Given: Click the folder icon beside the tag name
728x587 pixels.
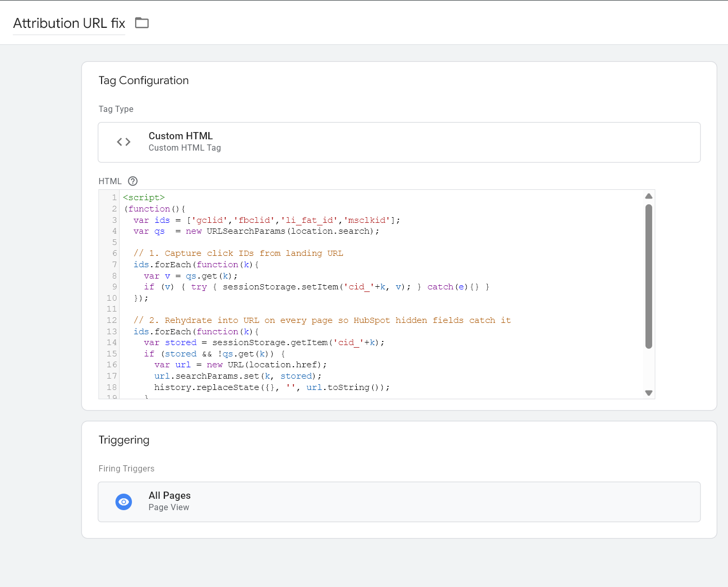Looking at the screenshot, I should coord(142,23).
